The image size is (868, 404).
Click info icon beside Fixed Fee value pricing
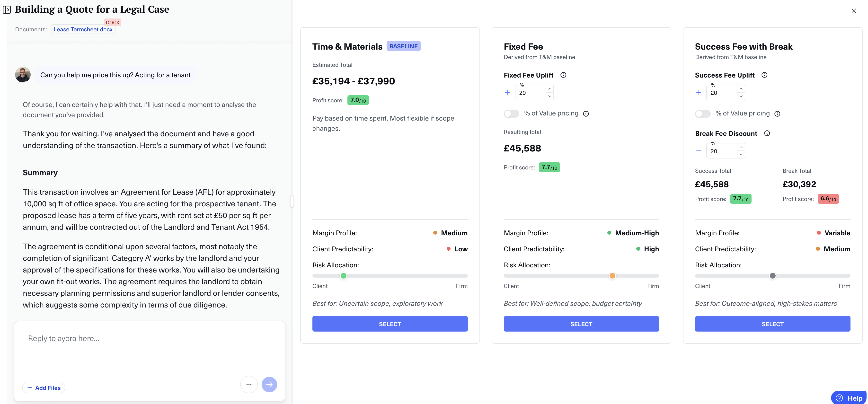pyautogui.click(x=586, y=114)
